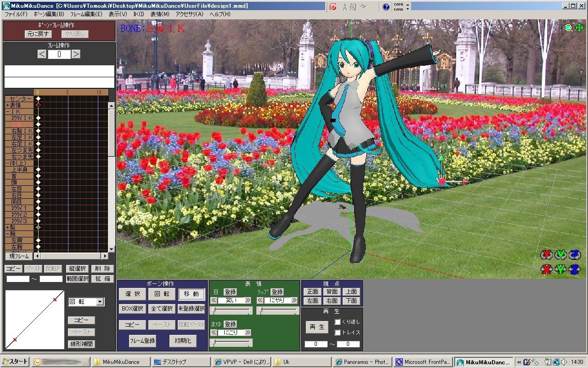Open the 回転 interpolation type dropdown
The width and height of the screenshot is (588, 368).
click(x=100, y=302)
